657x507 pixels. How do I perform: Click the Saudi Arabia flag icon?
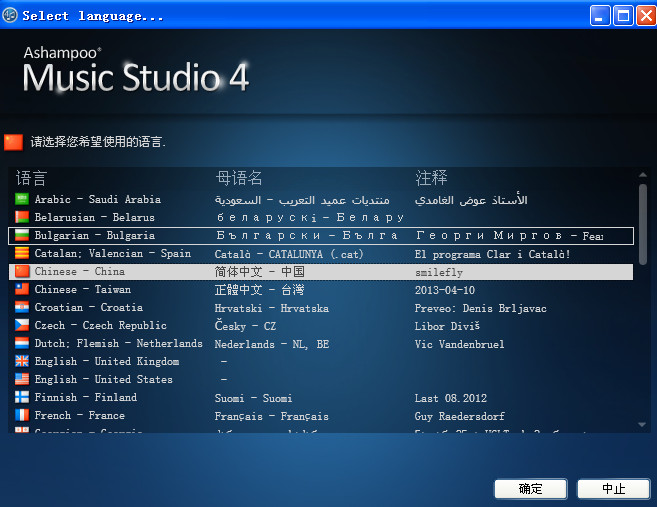[22, 199]
